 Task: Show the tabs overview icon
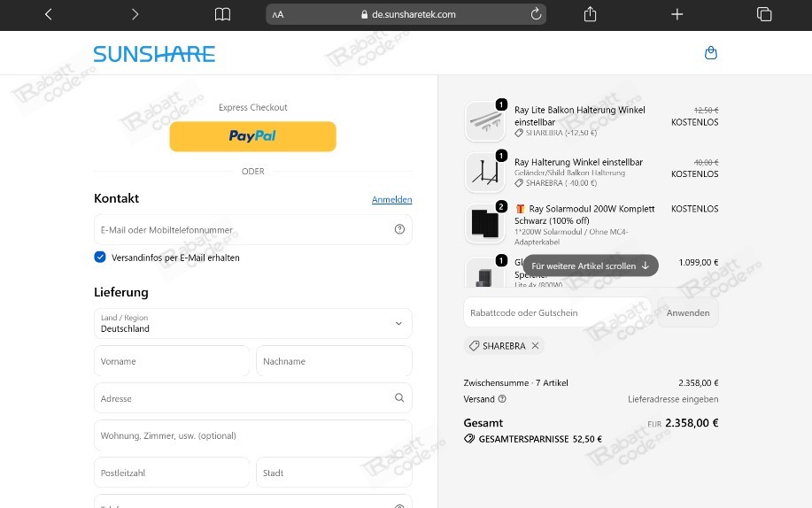[x=764, y=14]
